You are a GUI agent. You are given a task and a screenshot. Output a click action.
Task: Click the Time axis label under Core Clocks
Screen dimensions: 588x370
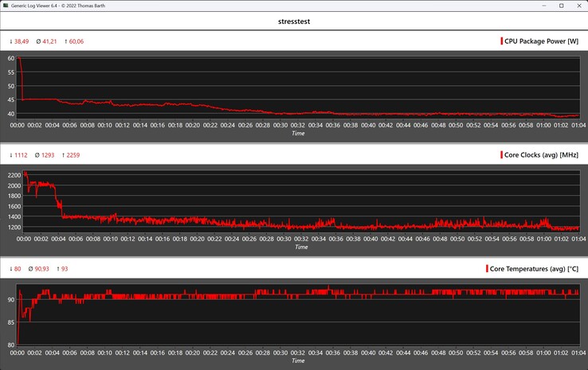(300, 247)
